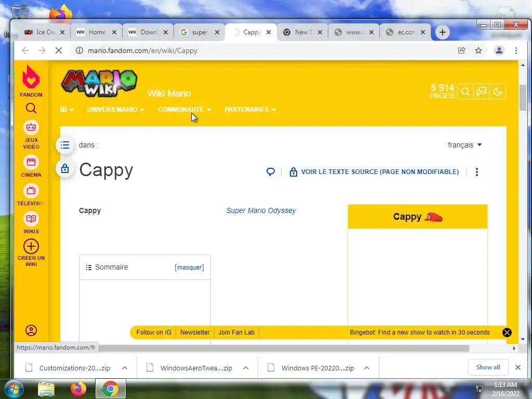Image resolution: width=532 pixels, height=399 pixels.
Task: Open options for WindowsAeroTwea zip download
Action: (246, 368)
